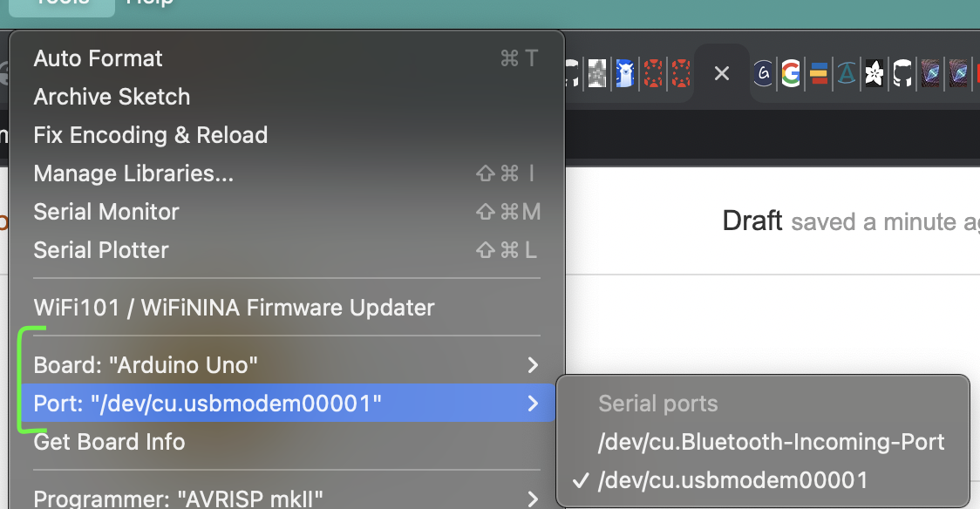This screenshot has width=980, height=509.
Task: Open the Google tab with the G favicon
Action: tap(791, 74)
